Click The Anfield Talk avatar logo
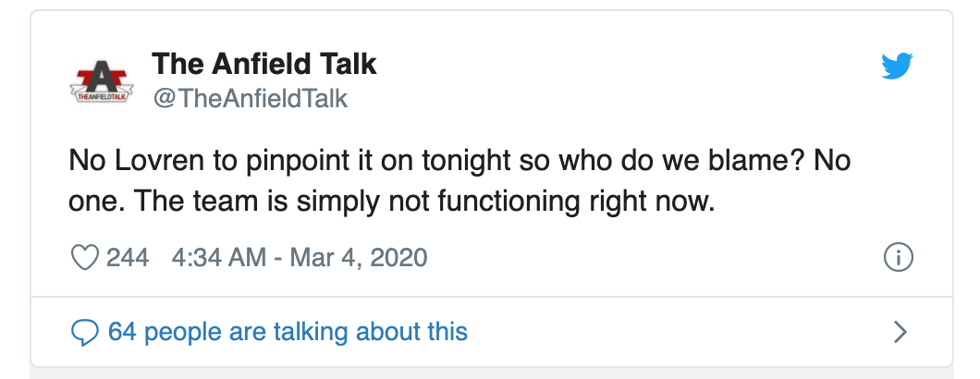The height and width of the screenshot is (379, 980). click(x=100, y=80)
